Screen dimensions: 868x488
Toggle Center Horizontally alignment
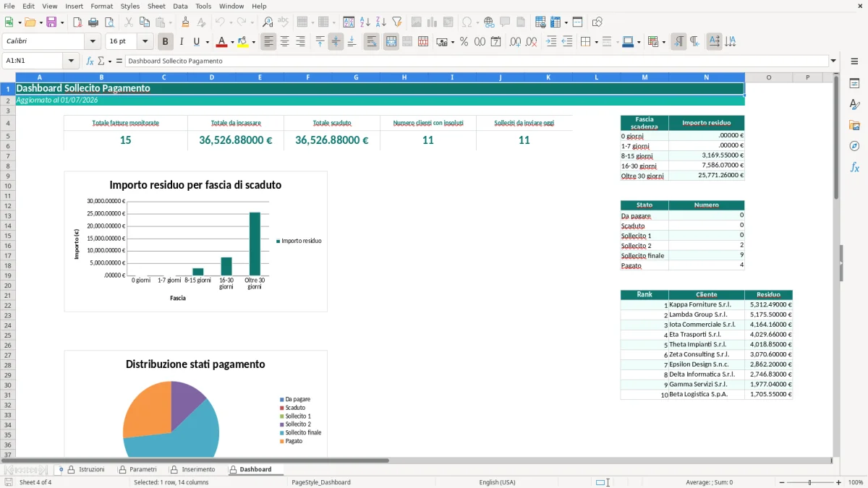284,42
